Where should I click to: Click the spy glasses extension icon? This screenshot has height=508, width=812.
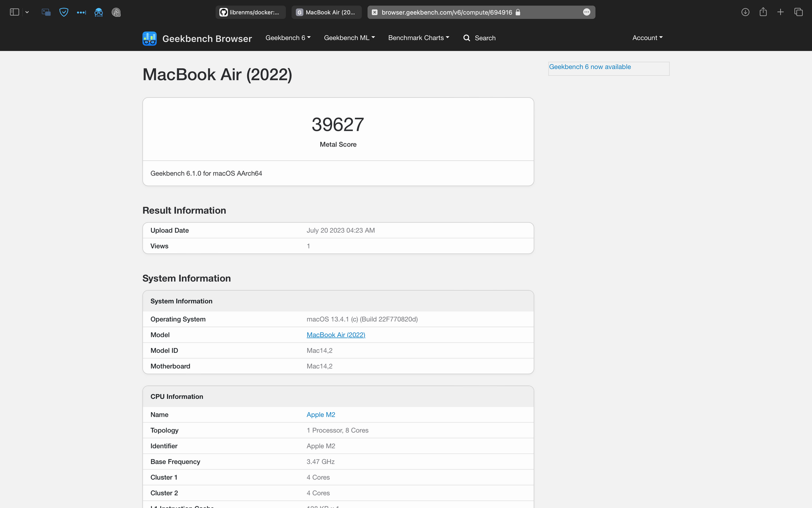(99, 12)
